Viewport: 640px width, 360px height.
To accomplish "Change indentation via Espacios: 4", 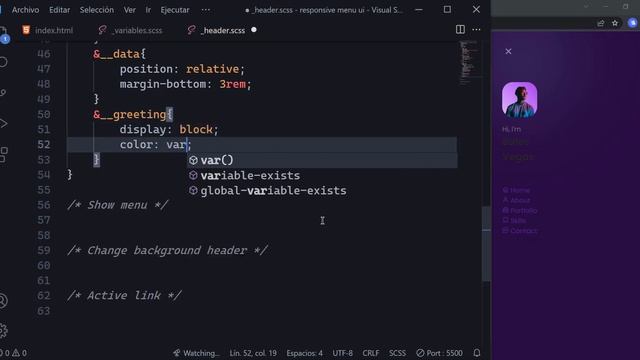I will (304, 353).
